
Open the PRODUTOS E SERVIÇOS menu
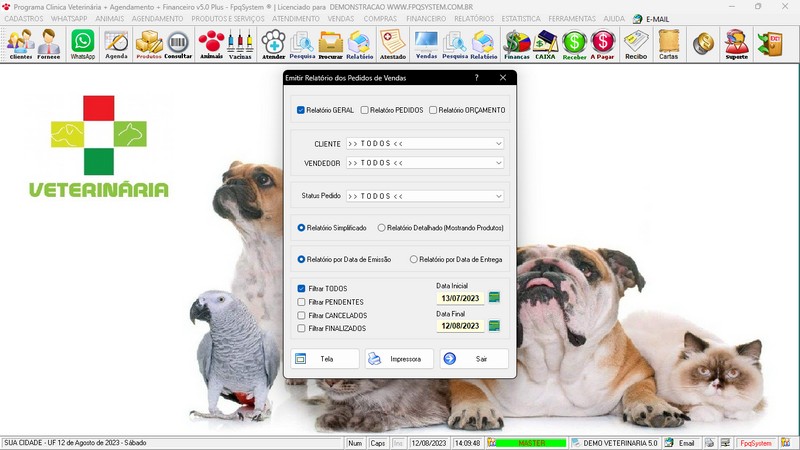[x=228, y=19]
